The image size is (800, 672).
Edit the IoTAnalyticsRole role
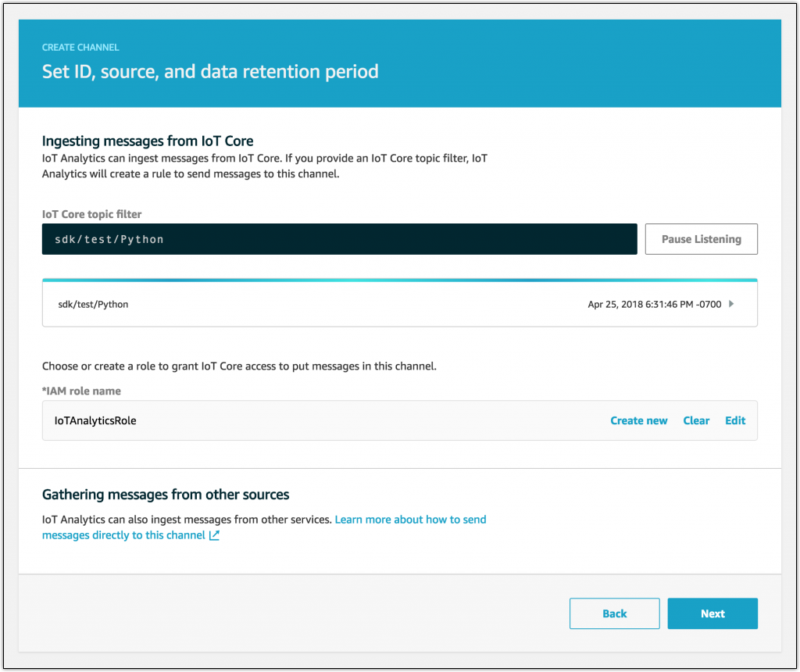point(735,420)
